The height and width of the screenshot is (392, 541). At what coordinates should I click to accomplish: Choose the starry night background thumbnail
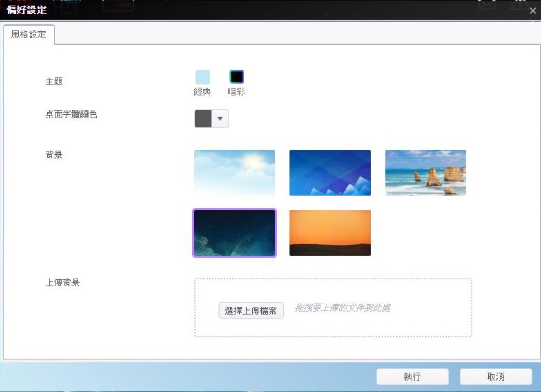tap(235, 233)
